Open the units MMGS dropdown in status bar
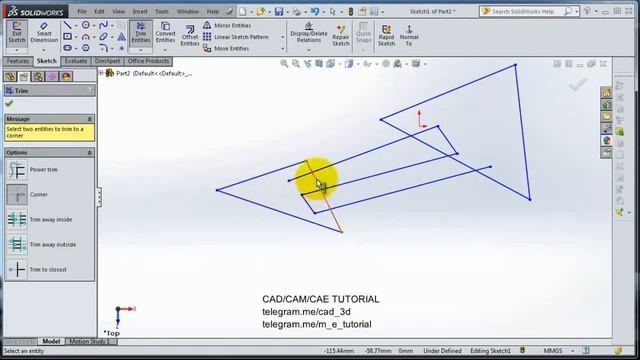Viewport: 640px width, 360px height. point(572,351)
